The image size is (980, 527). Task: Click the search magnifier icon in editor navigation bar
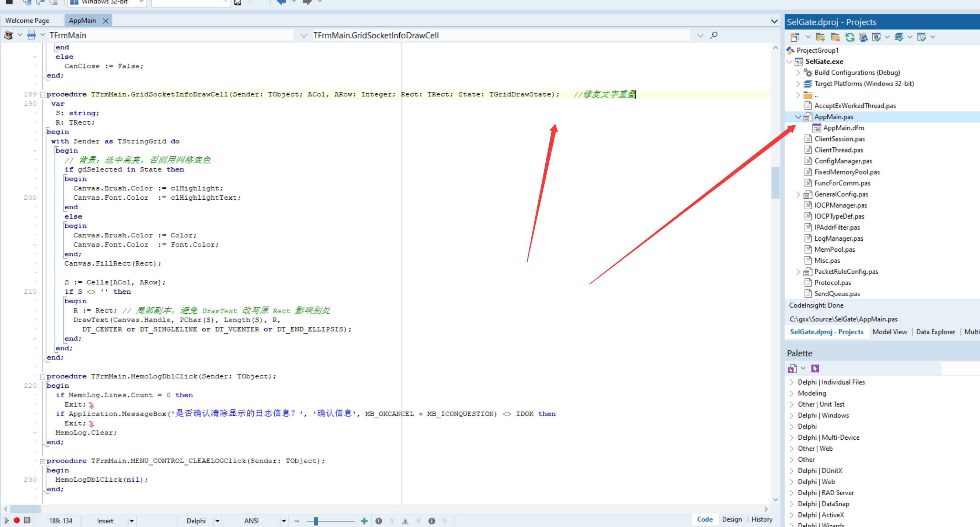[x=714, y=35]
